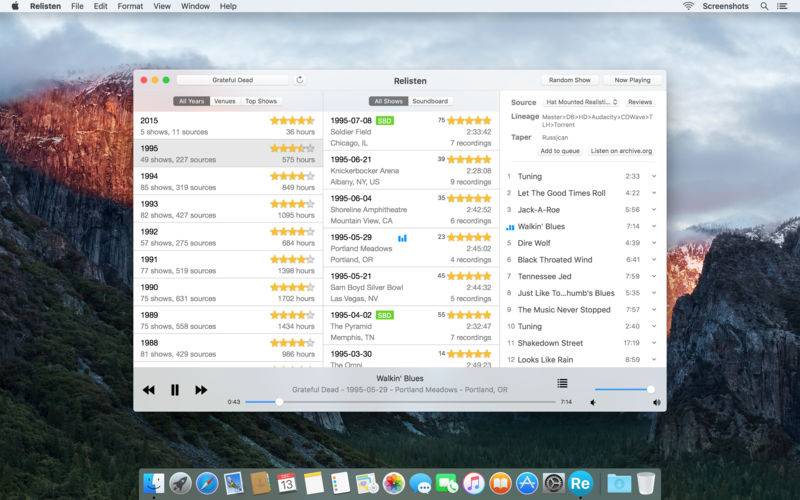Screen dimensions: 800x500
Task: Click the SBD badge on 1995-07-08 show
Action: coord(385,121)
